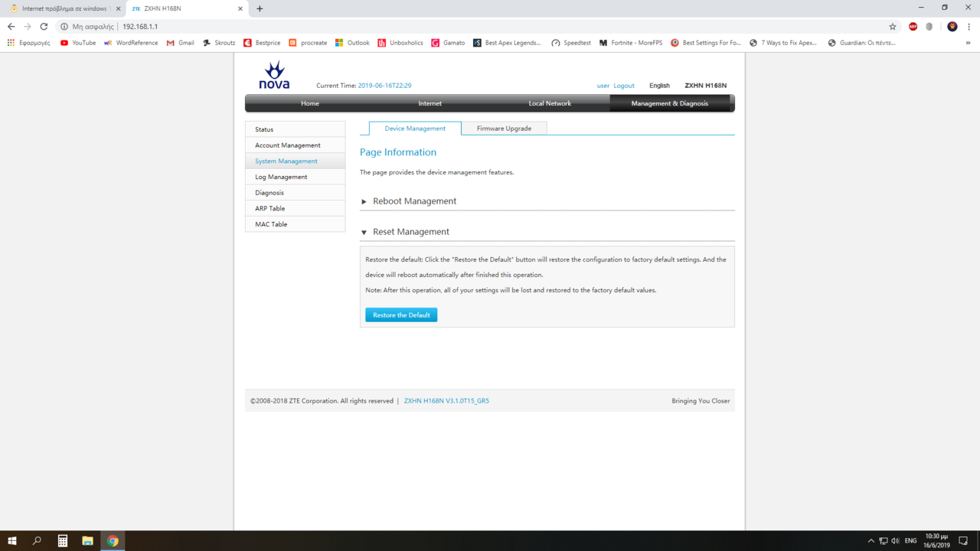Switch input language from ENG
Image resolution: width=980 pixels, height=551 pixels.
click(x=910, y=540)
